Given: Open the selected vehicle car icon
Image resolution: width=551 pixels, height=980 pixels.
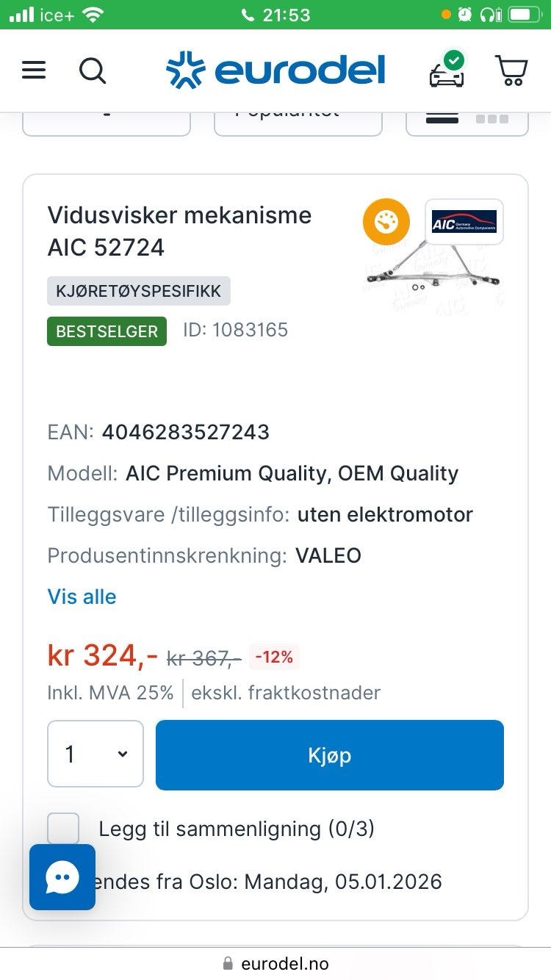Looking at the screenshot, I should pos(447,71).
